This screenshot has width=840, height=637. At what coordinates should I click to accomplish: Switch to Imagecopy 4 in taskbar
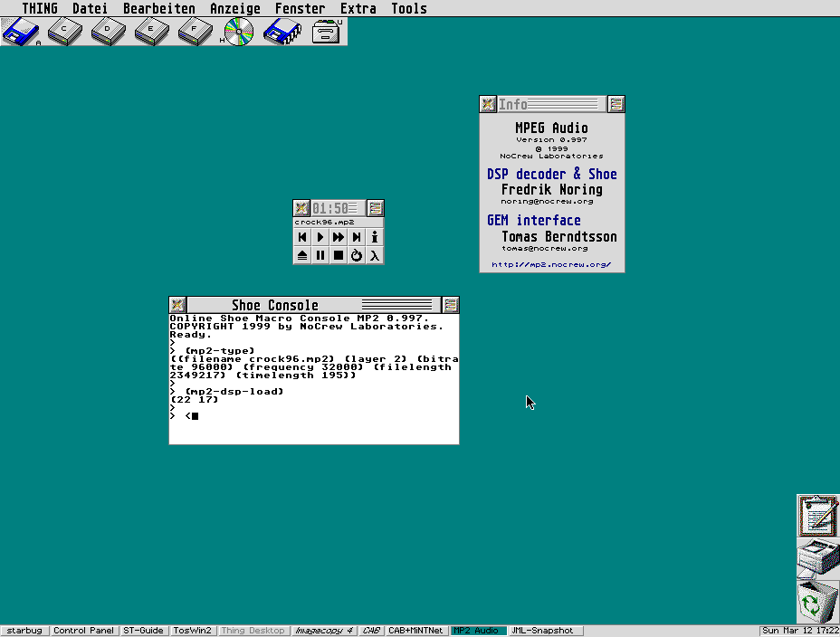(324, 631)
